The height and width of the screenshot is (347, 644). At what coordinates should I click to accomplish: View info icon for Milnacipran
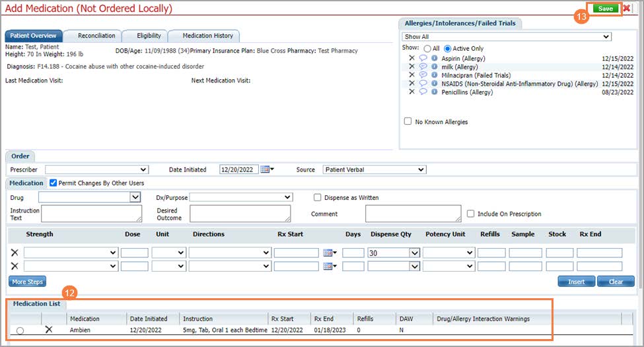434,75
